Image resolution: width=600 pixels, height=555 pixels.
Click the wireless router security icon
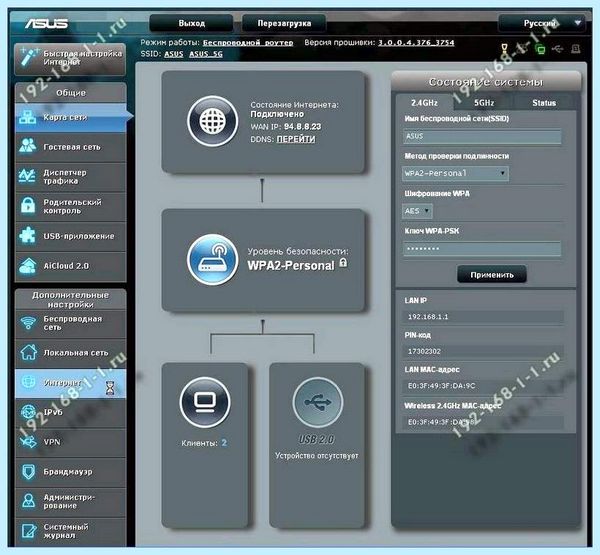[x=213, y=260]
